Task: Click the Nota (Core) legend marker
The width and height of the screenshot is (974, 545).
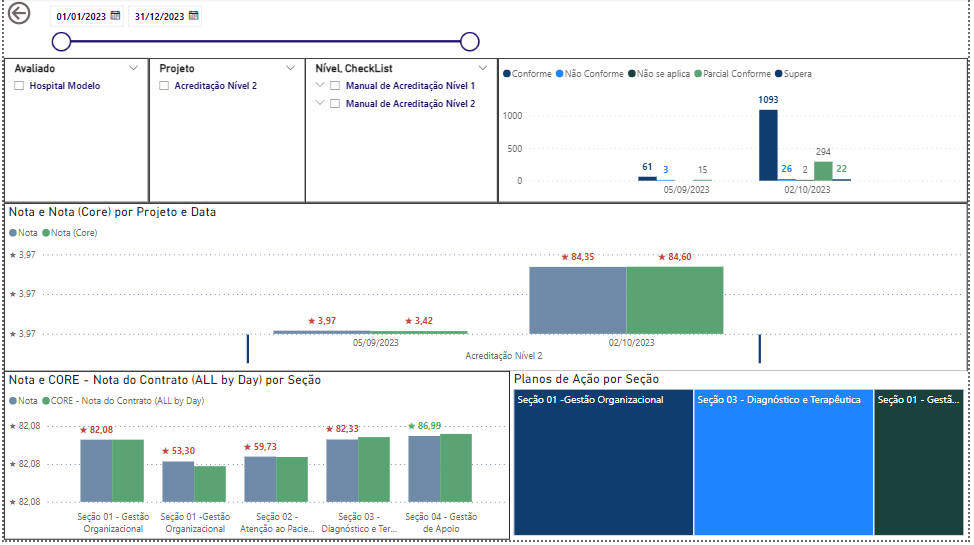Action: tap(46, 233)
